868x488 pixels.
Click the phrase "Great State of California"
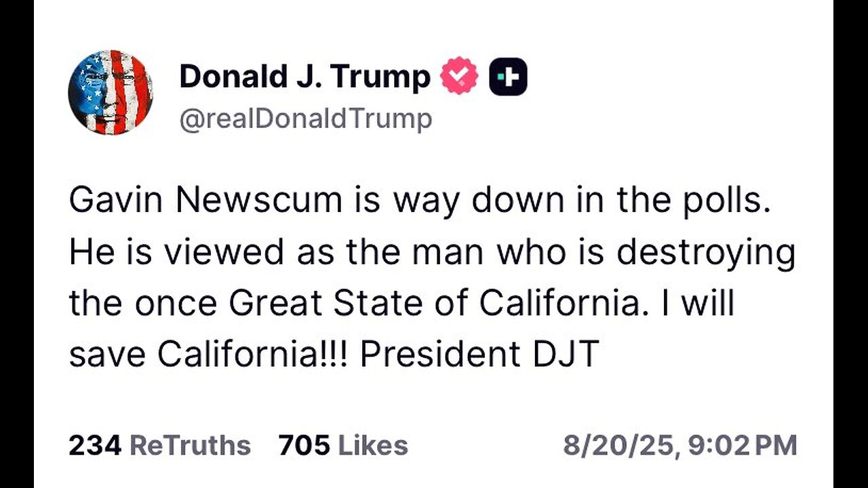(x=434, y=303)
